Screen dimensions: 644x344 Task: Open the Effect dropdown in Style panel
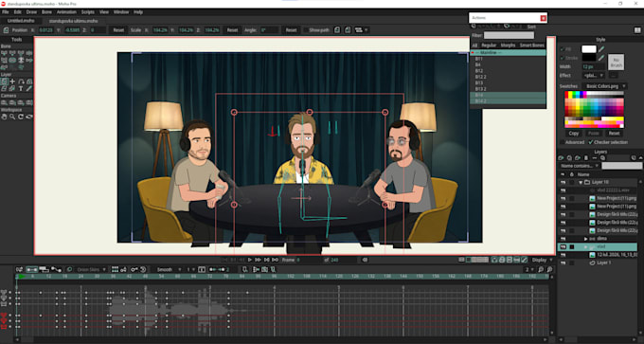point(593,76)
